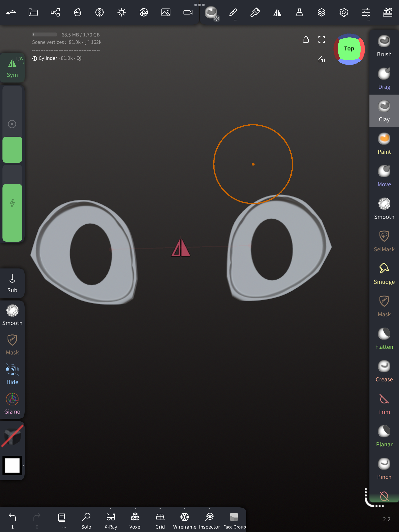The width and height of the screenshot is (399, 532).
Task: Open the Files folder menu
Action: pos(33,12)
